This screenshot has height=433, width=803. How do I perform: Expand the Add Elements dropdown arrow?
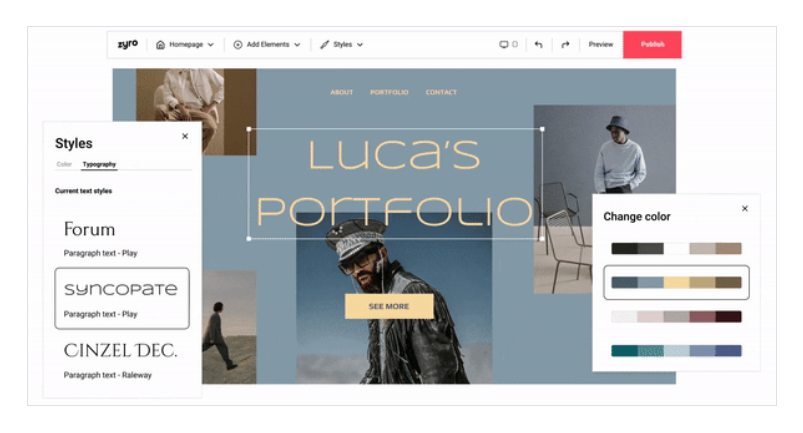pos(297,45)
